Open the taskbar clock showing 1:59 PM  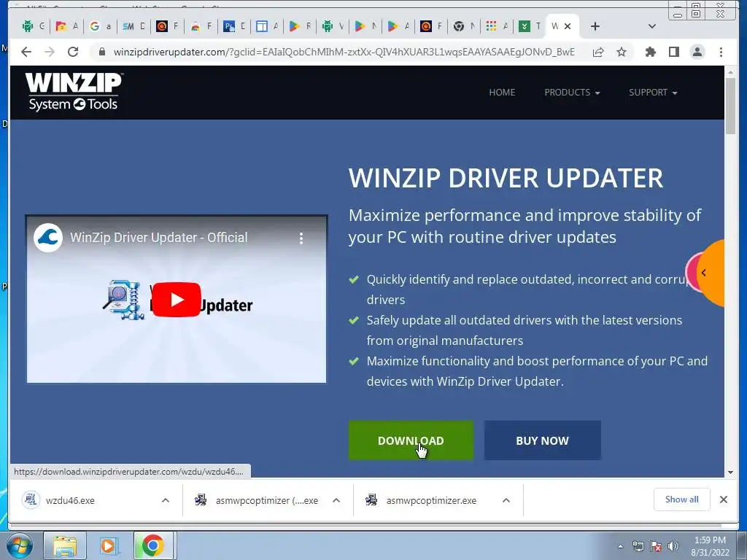(x=710, y=546)
